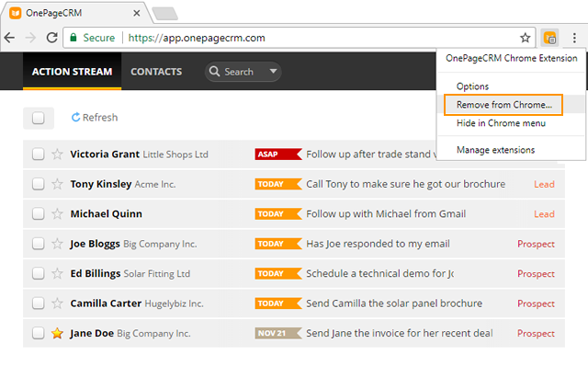Check Michael Quinn row checkbox

pyautogui.click(x=39, y=213)
